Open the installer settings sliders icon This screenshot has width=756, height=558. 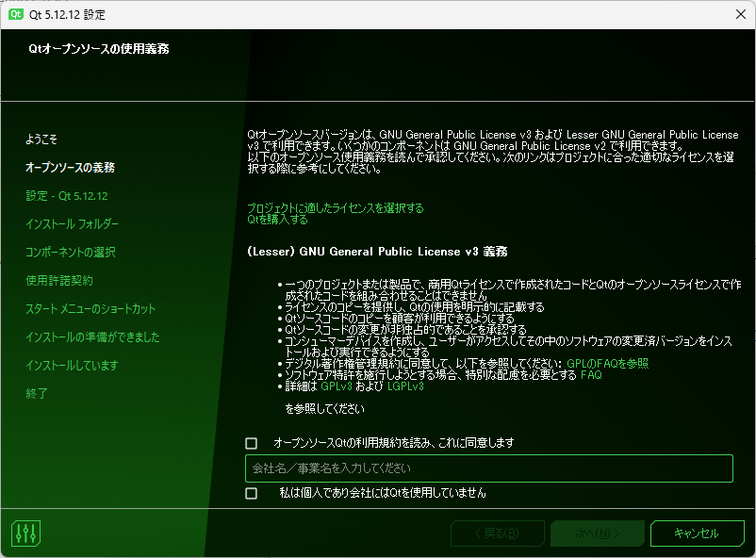pos(25,533)
